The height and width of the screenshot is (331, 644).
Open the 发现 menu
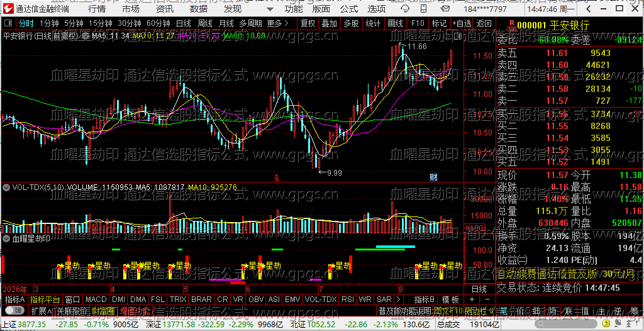click(233, 9)
